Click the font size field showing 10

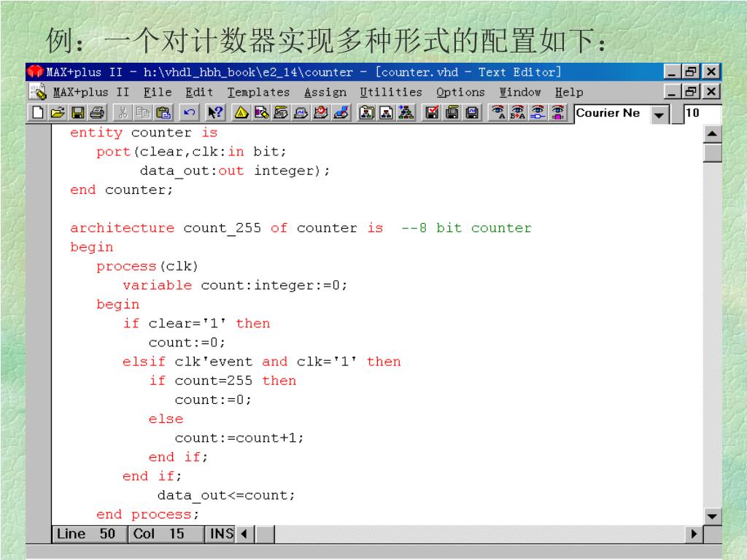pyautogui.click(x=703, y=113)
